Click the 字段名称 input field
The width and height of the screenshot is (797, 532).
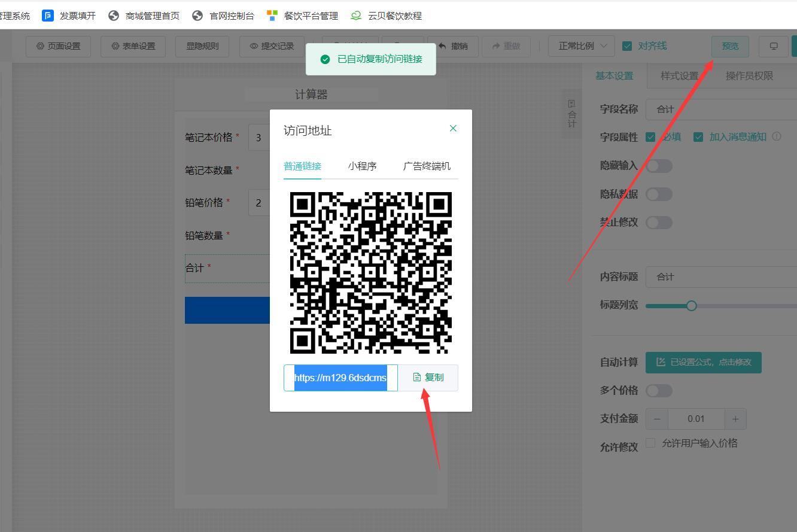721,109
